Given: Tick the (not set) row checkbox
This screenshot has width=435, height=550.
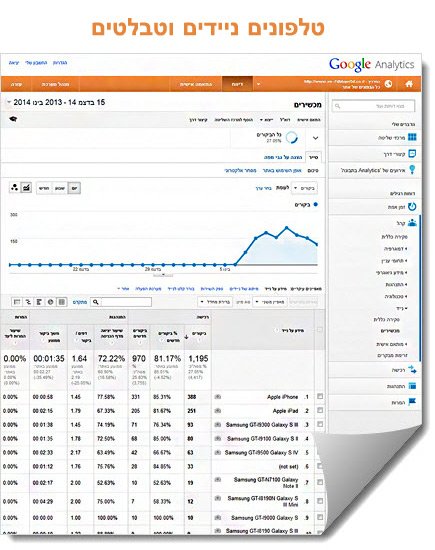Looking at the screenshot, I should (x=320, y=466).
